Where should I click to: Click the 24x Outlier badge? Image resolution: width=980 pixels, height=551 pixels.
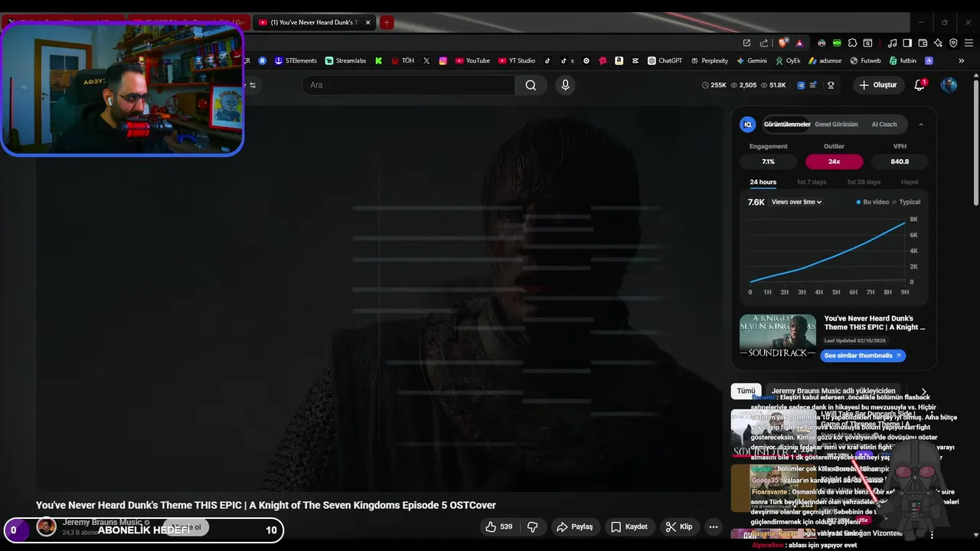[x=834, y=161]
